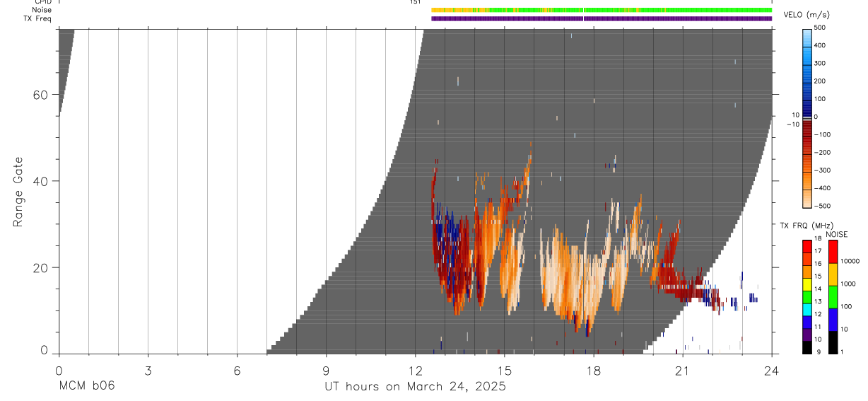This screenshot has height=401, width=868.
Task: Click the 500 label on velocity colorbar
Action: tap(821, 28)
